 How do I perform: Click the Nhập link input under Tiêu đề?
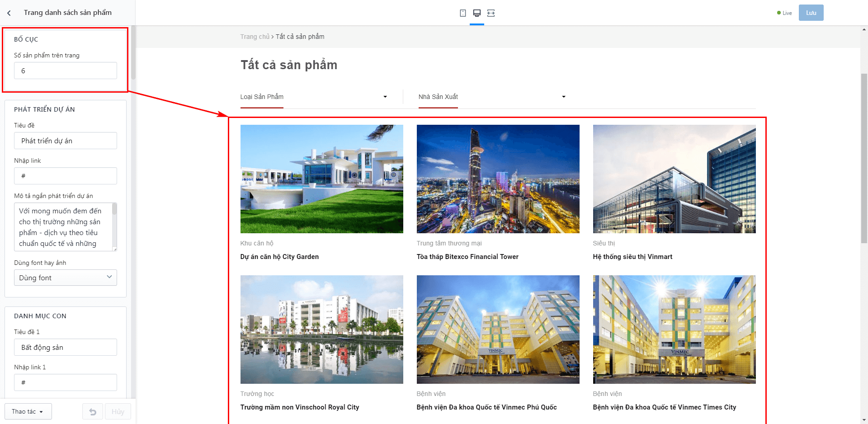pos(66,176)
